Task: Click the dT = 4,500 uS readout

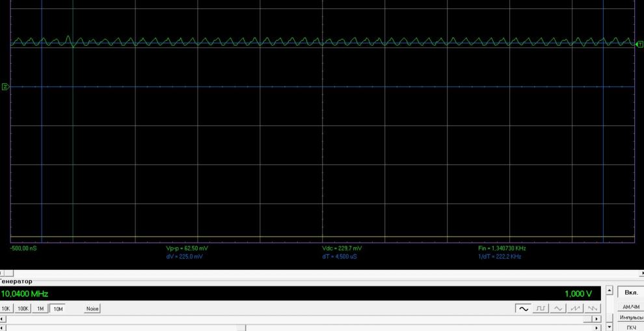Action: 340,257
